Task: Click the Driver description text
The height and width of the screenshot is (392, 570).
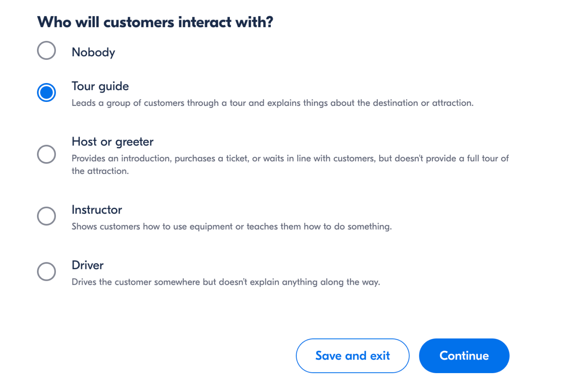Action: (x=226, y=282)
